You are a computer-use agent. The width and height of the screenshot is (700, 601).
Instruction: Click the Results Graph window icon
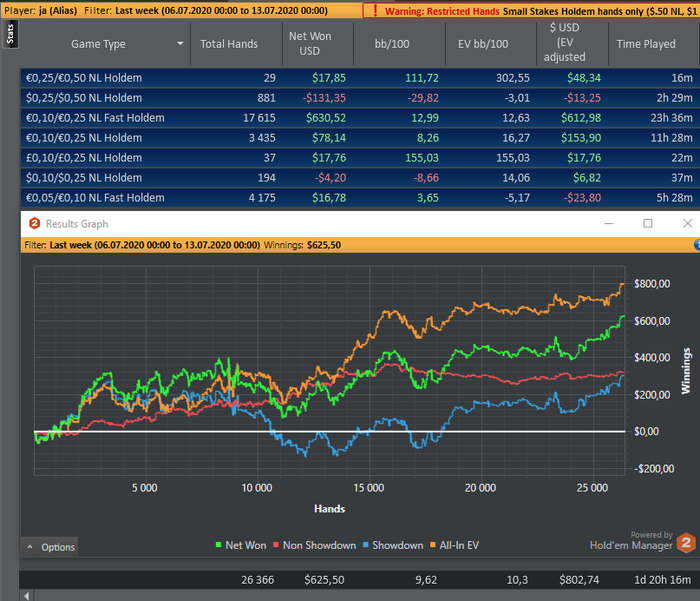(x=33, y=224)
